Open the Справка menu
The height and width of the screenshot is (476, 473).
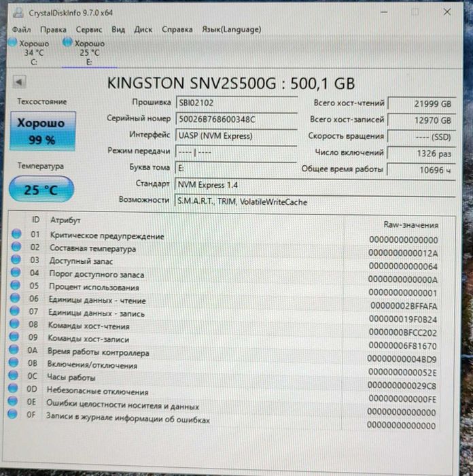coord(177,29)
